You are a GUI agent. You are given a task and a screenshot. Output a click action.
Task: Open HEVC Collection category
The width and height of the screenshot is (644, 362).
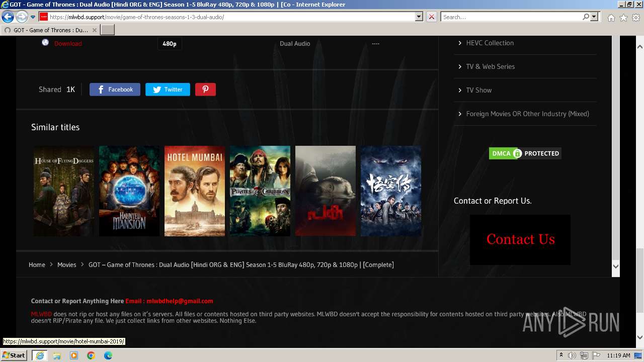[490, 43]
